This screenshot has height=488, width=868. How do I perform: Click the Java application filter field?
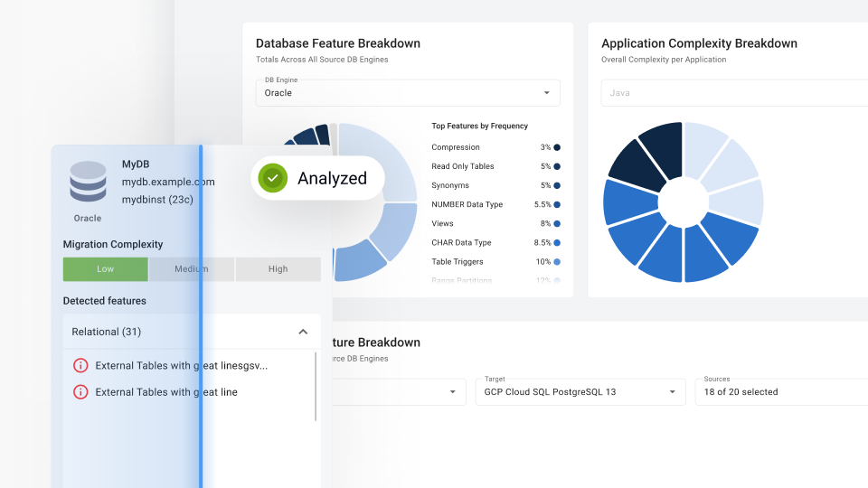[734, 93]
